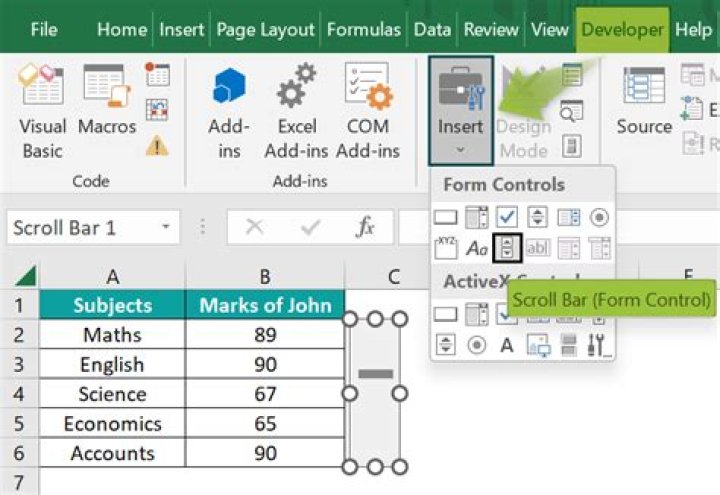Screen dimensions: 720x495
Task: Choose the Option Button form control
Action: click(x=599, y=217)
